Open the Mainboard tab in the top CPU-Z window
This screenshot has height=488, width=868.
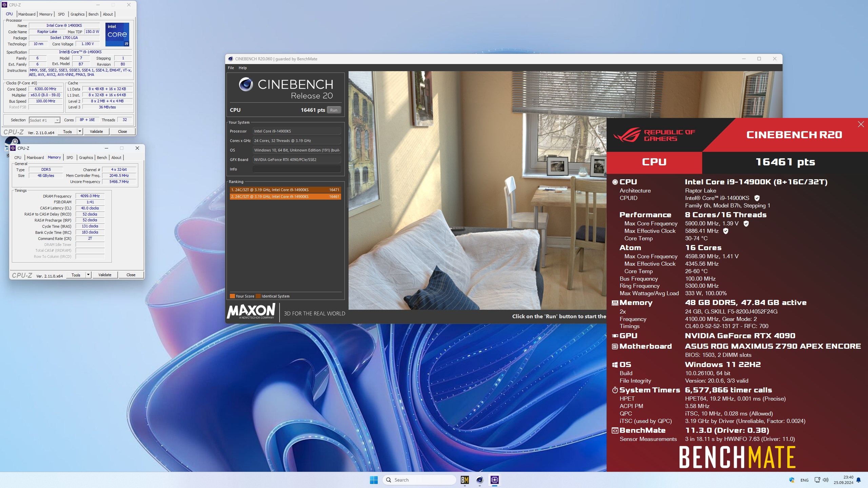[x=27, y=14]
